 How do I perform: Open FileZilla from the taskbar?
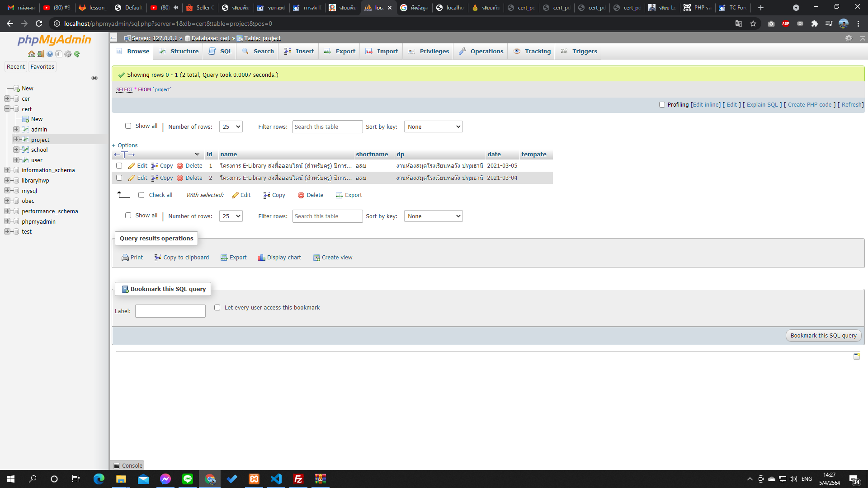point(298,479)
